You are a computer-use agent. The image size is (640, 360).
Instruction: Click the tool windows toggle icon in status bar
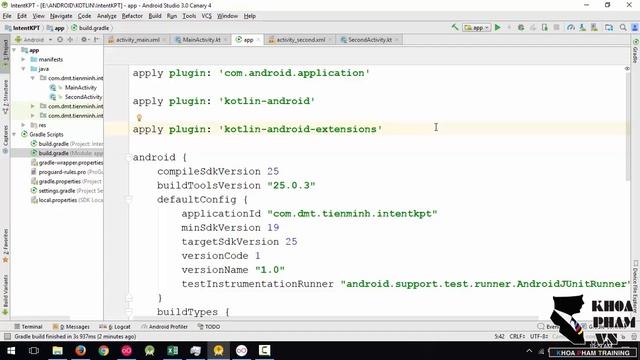7,336
